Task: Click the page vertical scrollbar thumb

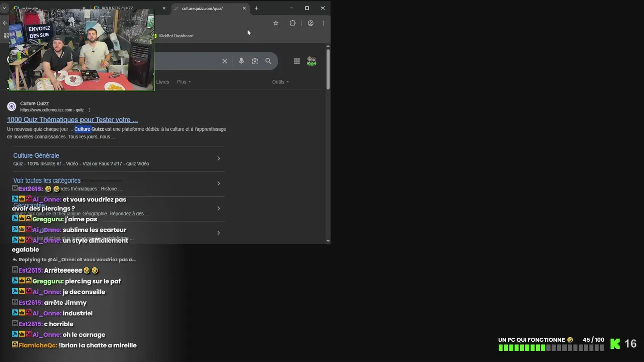Action: pyautogui.click(x=328, y=69)
